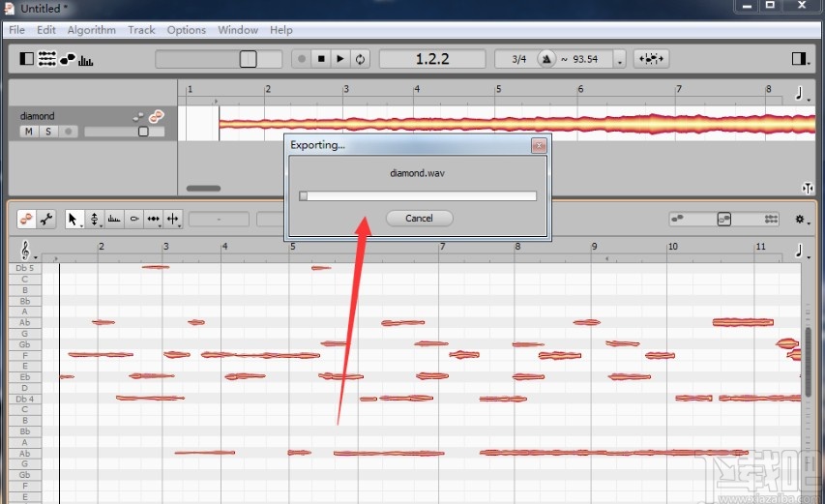Open the note editor time grid note dropdown

802,252
